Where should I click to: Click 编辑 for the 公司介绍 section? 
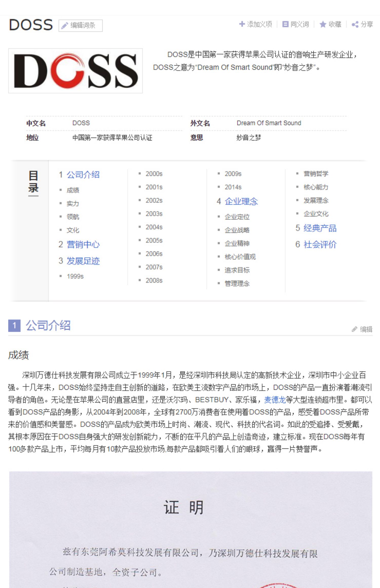click(362, 329)
